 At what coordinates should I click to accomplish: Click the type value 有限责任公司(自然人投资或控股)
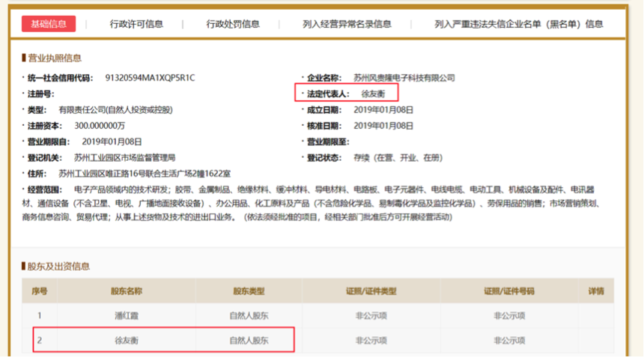tap(115, 110)
